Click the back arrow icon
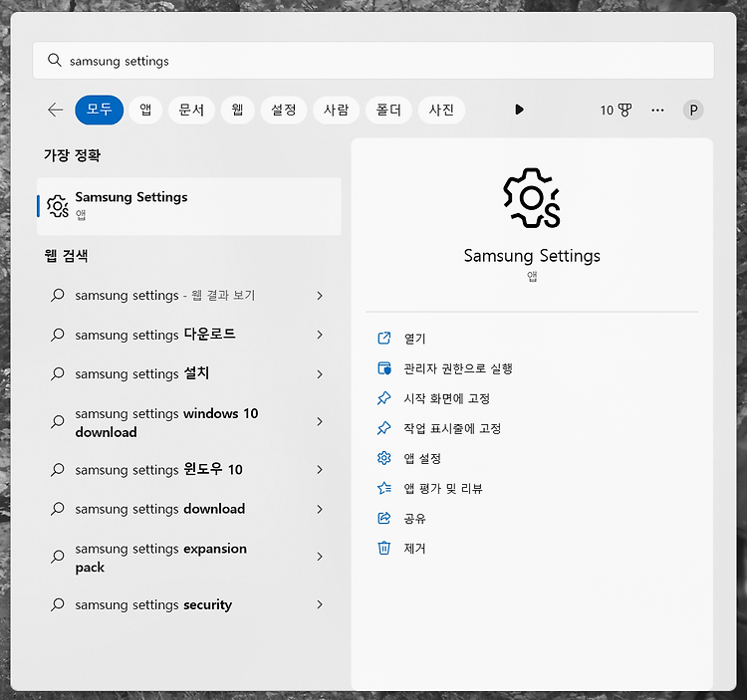Viewport: 747px width, 700px height. pyautogui.click(x=56, y=110)
